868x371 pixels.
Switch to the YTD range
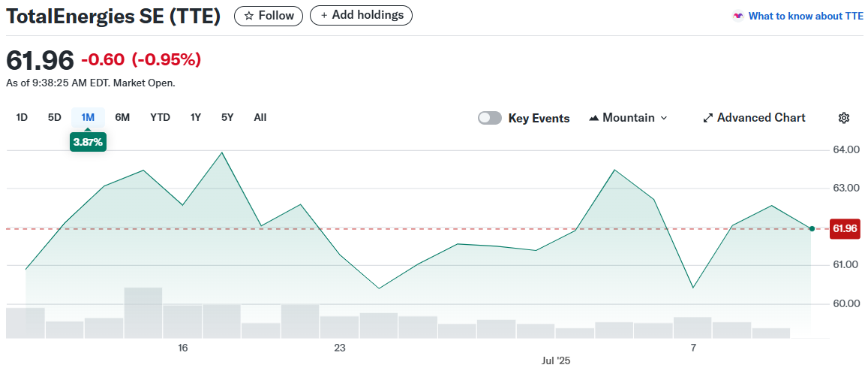[160, 118]
